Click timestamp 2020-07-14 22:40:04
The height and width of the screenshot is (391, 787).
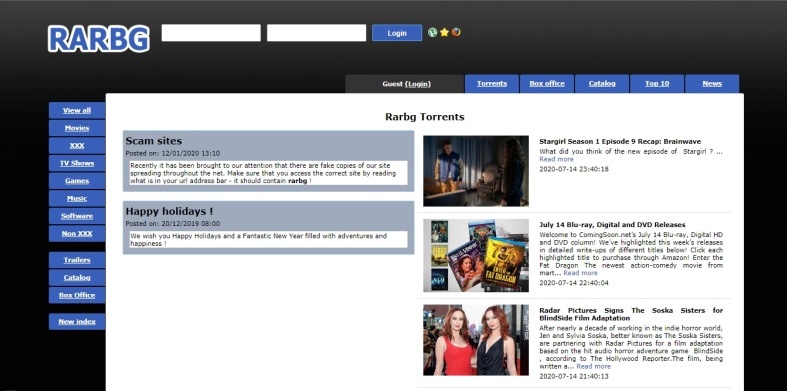(x=574, y=283)
